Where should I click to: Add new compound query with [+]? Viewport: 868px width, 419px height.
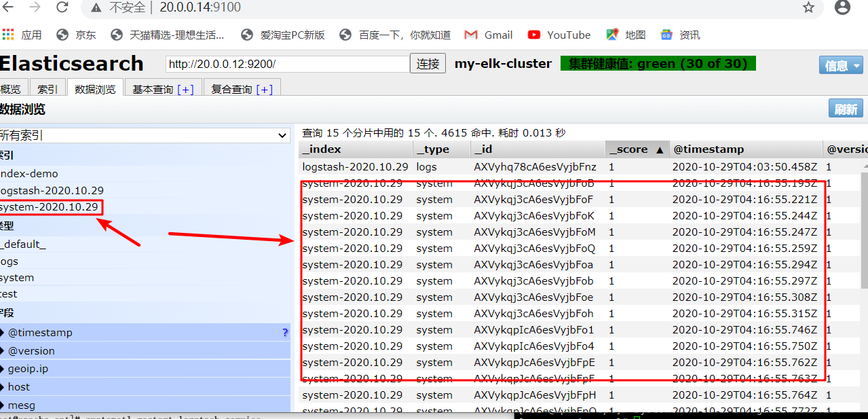(264, 89)
